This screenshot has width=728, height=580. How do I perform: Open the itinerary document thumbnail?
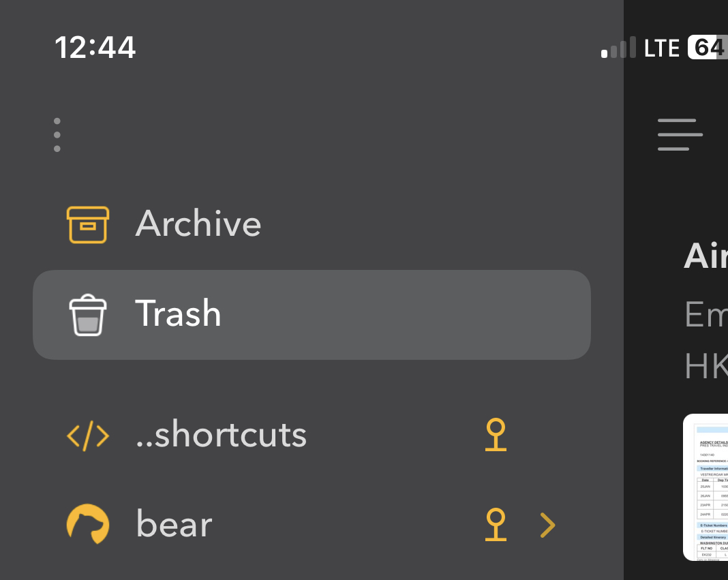(x=706, y=487)
